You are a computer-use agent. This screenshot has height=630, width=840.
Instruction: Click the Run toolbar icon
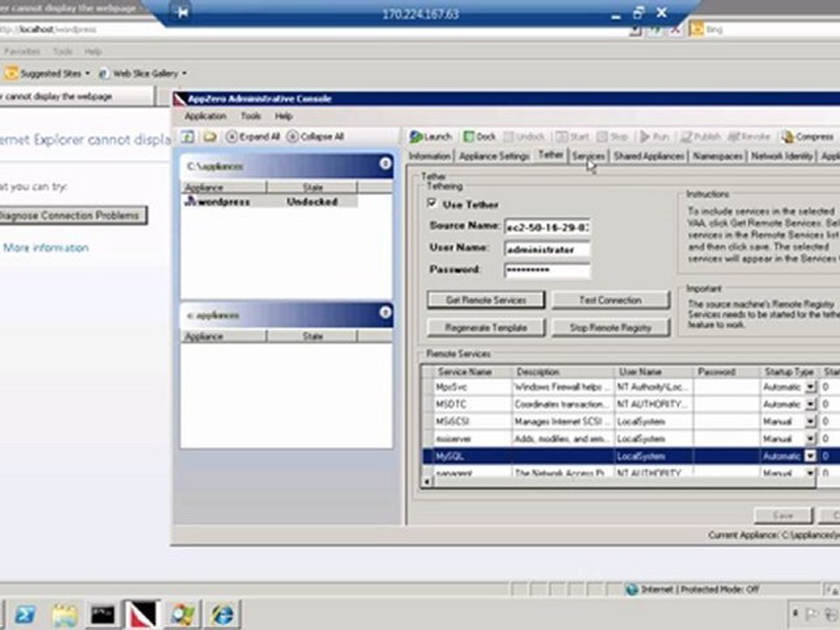(645, 136)
